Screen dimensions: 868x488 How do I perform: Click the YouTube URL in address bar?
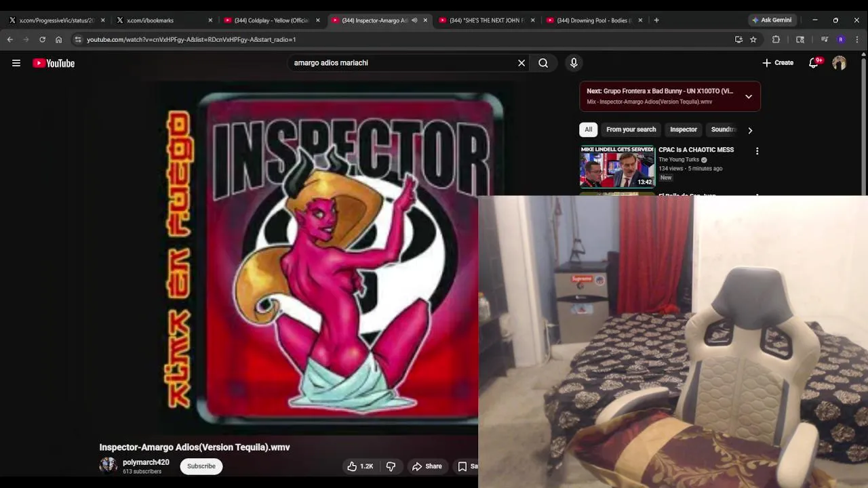point(191,39)
